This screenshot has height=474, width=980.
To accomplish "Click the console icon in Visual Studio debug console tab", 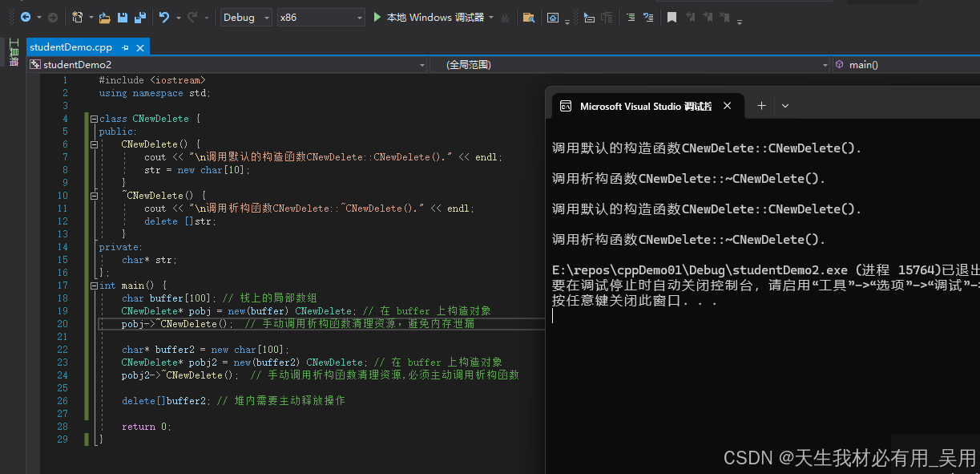I will tap(566, 106).
